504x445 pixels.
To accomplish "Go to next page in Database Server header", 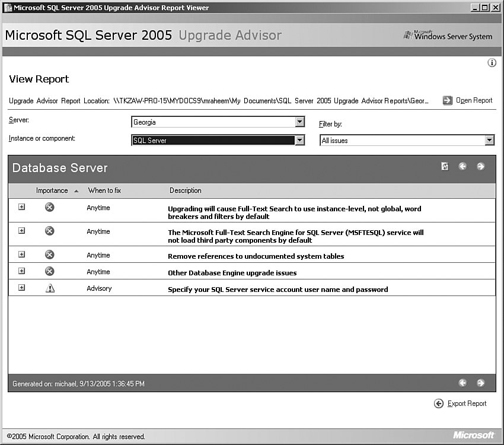I will point(480,167).
